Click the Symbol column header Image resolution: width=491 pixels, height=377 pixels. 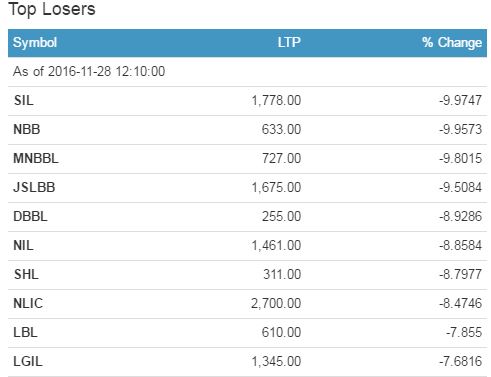[x=35, y=43]
